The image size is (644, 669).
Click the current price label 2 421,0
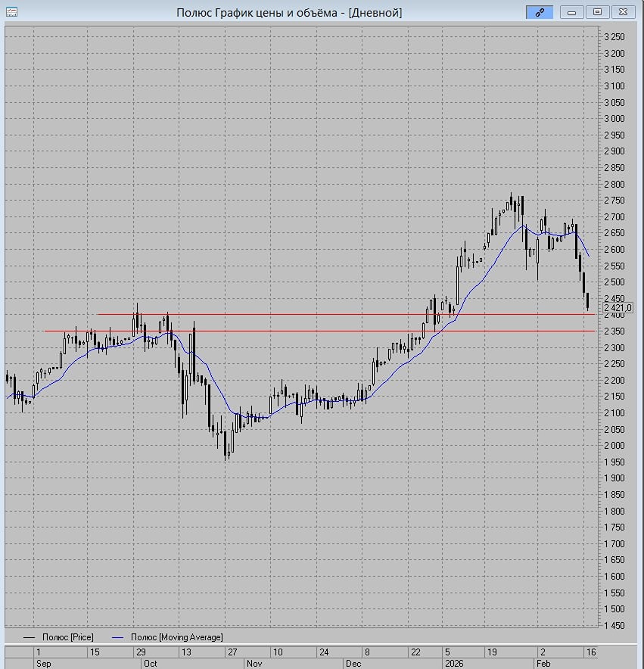(618, 307)
